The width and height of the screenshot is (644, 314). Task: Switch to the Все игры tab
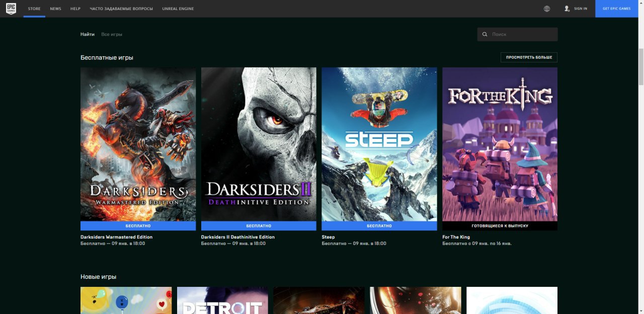pos(112,34)
